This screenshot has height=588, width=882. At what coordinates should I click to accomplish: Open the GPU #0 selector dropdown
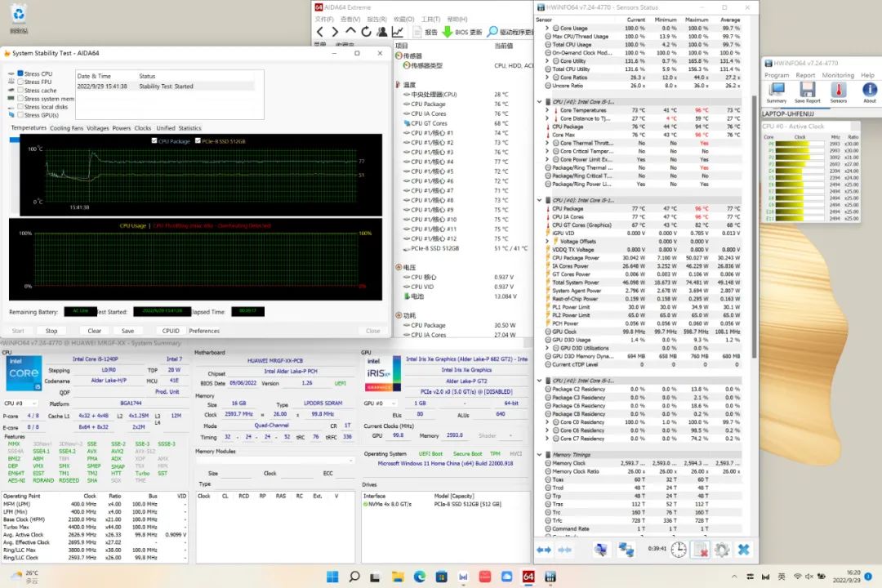click(381, 403)
